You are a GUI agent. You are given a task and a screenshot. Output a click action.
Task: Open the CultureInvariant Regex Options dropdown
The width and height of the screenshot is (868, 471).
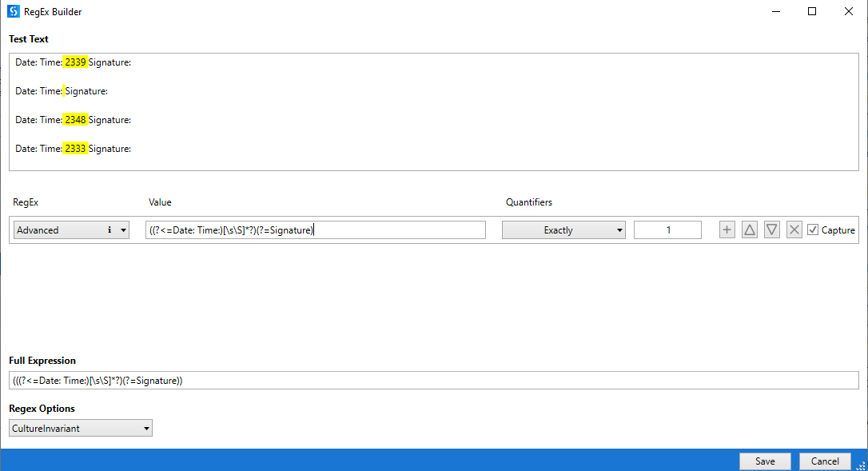pos(80,428)
